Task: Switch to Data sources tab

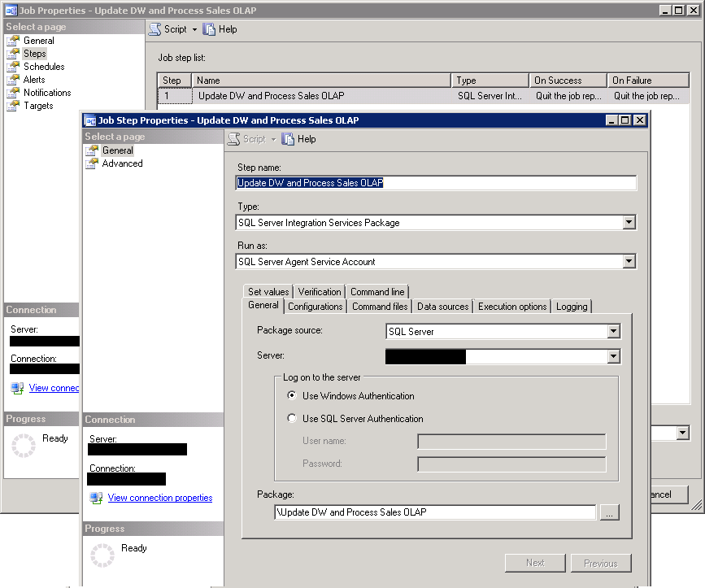Action: click(443, 307)
